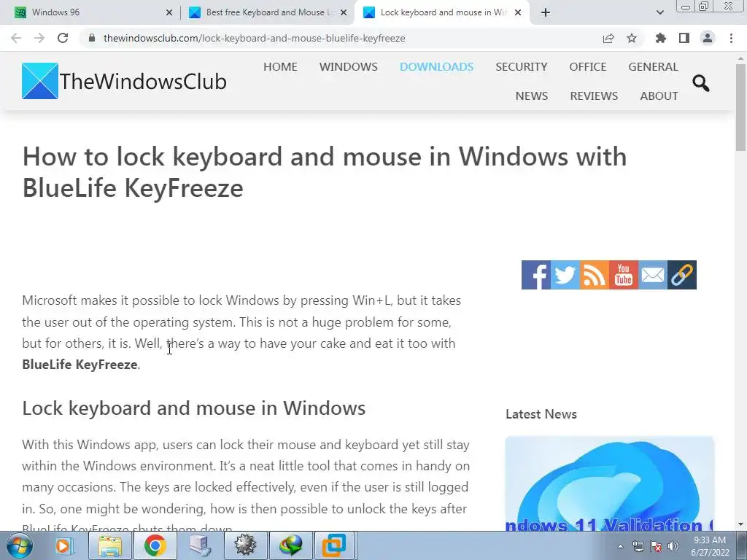This screenshot has height=560, width=747.
Task: Toggle the browser side panel
Action: tap(684, 38)
